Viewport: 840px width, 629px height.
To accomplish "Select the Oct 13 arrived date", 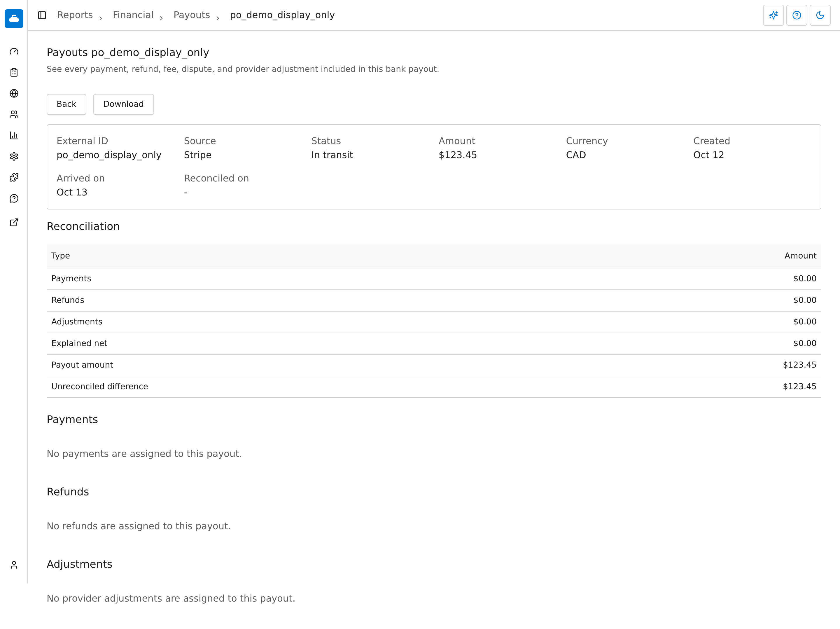I will pos(72,192).
